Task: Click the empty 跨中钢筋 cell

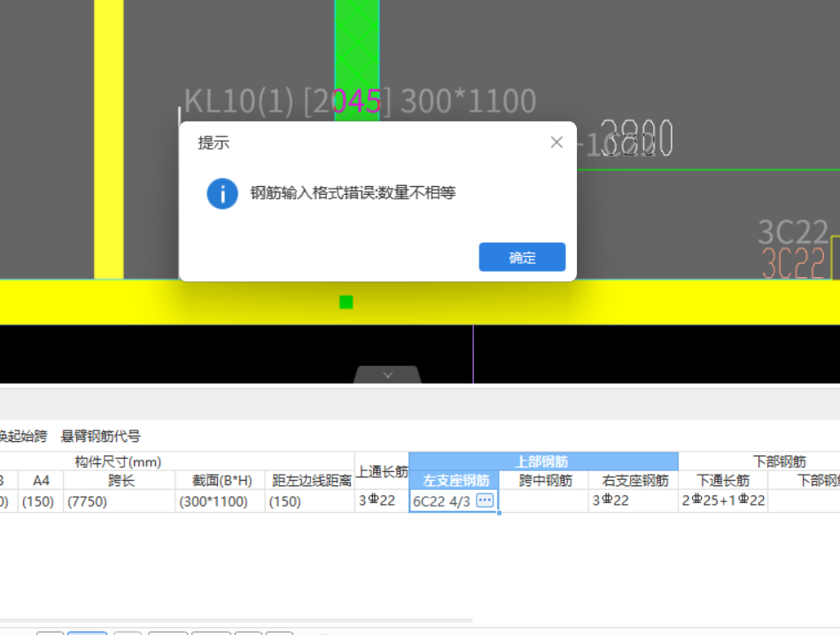Action: point(544,500)
